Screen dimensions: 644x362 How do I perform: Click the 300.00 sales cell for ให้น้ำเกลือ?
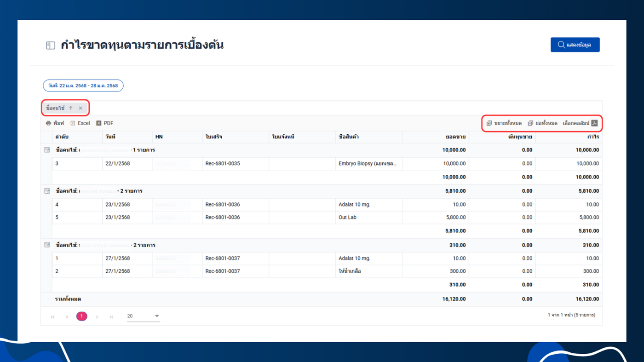(x=436, y=271)
